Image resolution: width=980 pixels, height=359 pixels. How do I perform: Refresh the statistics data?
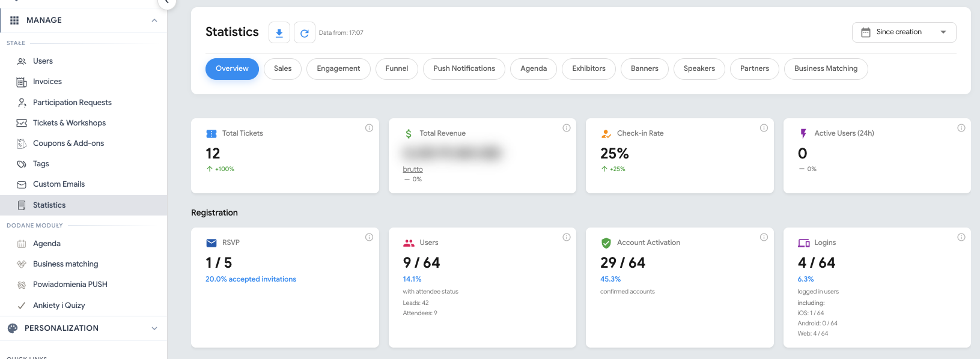[305, 32]
